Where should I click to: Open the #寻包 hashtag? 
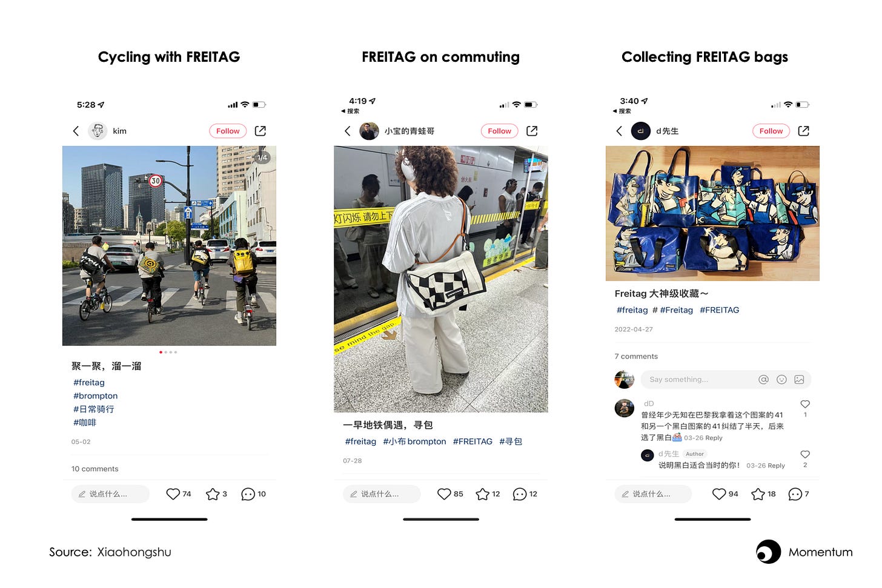tap(511, 441)
